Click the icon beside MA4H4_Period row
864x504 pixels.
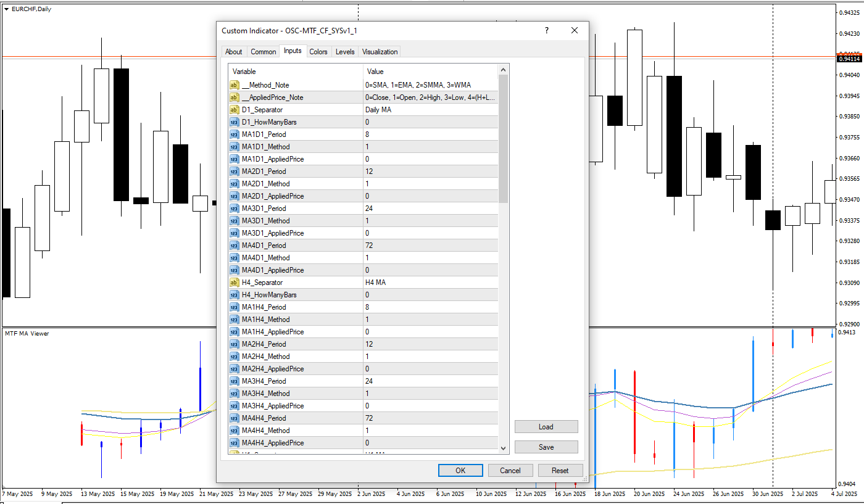234,418
